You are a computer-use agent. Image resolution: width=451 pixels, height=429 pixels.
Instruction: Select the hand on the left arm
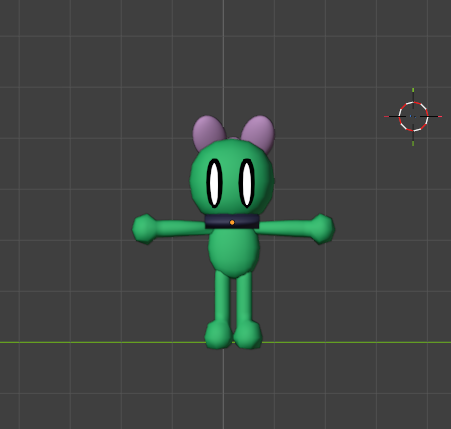pyautogui.click(x=145, y=229)
